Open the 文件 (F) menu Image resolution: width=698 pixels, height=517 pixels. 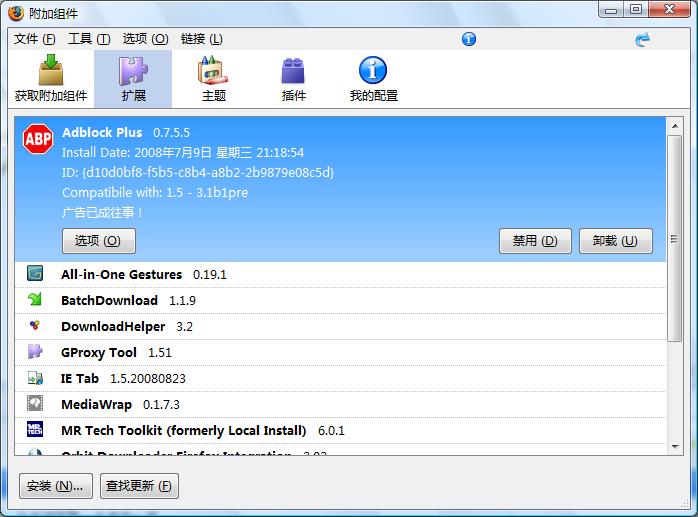pos(34,39)
